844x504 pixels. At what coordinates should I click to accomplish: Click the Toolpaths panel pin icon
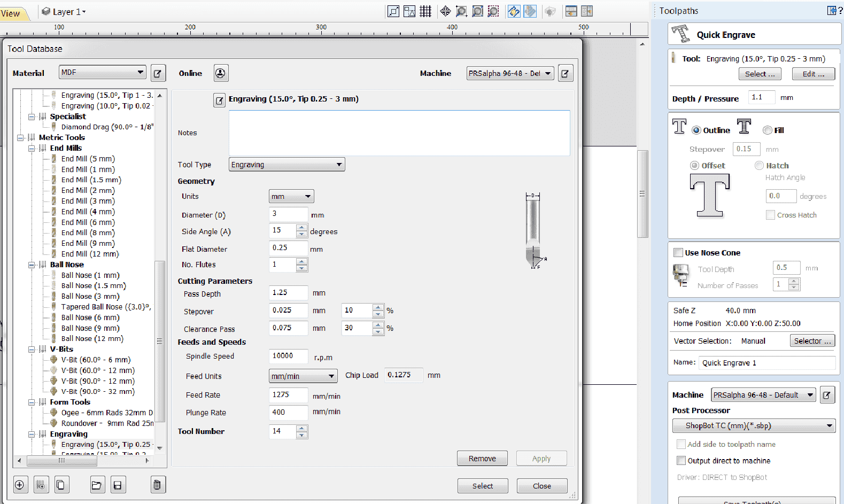coord(832,11)
